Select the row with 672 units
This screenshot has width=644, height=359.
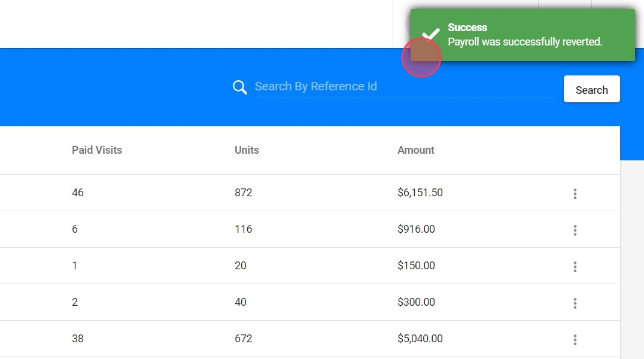pyautogui.click(x=244, y=339)
